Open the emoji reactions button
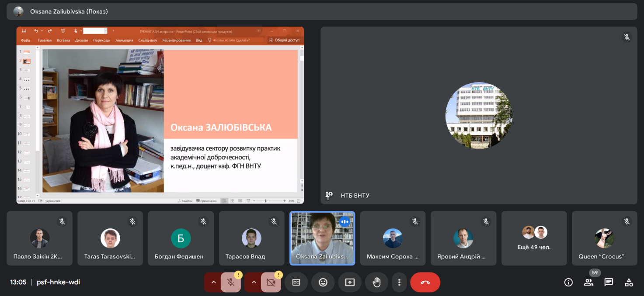644x296 pixels. point(323,282)
